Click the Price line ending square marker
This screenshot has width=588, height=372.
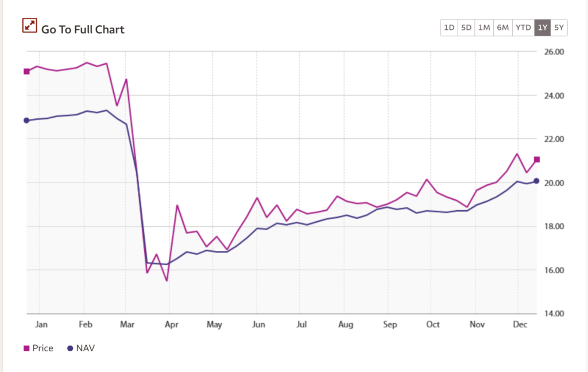pyautogui.click(x=537, y=160)
